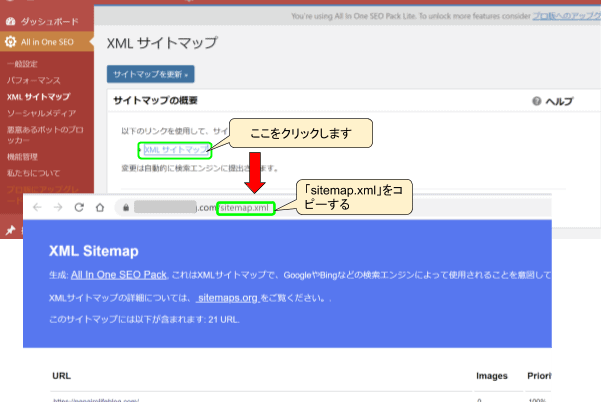Click the sitemap.xml address bar text
Screen dimensions: 601x402
pyautogui.click(x=245, y=207)
